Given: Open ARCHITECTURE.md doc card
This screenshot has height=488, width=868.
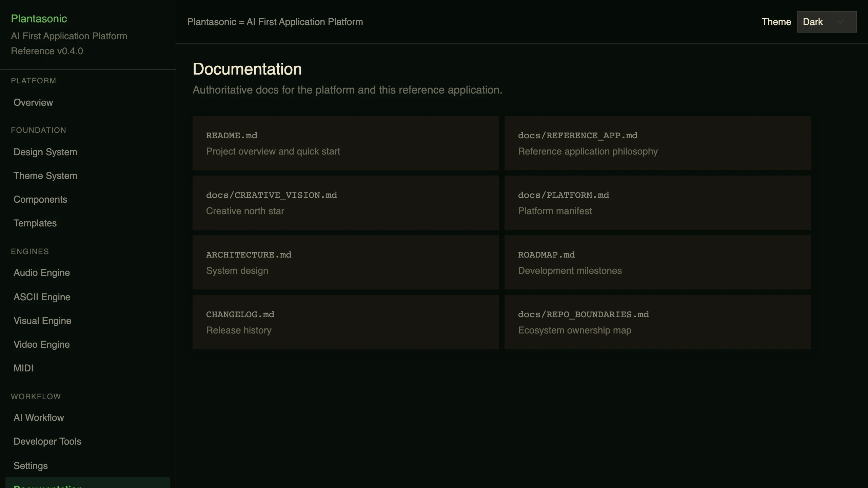Looking at the screenshot, I should tap(346, 262).
